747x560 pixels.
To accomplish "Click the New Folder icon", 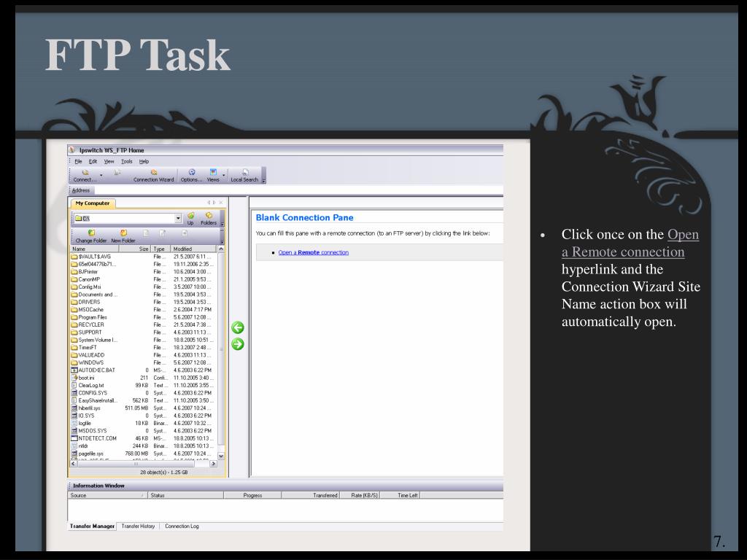I will click(123, 233).
